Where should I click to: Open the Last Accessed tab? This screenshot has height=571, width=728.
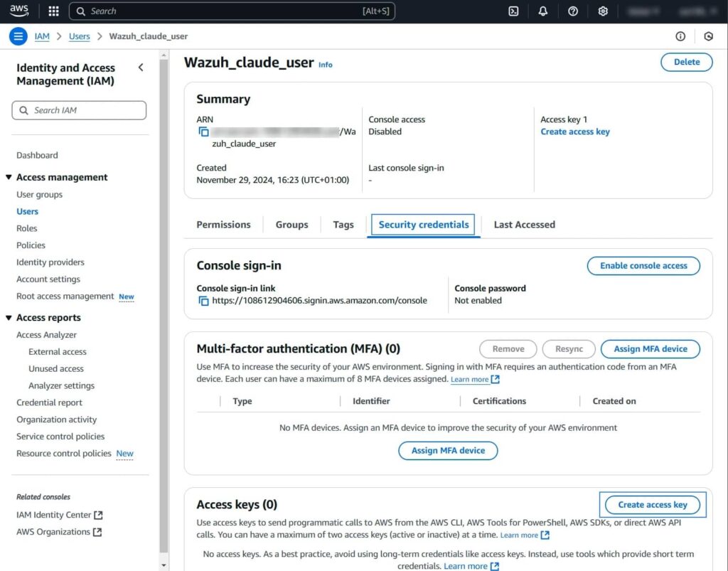pyautogui.click(x=524, y=225)
